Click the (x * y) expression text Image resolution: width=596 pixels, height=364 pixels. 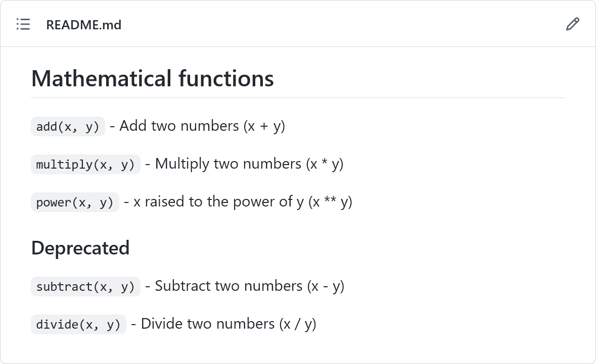tap(325, 164)
